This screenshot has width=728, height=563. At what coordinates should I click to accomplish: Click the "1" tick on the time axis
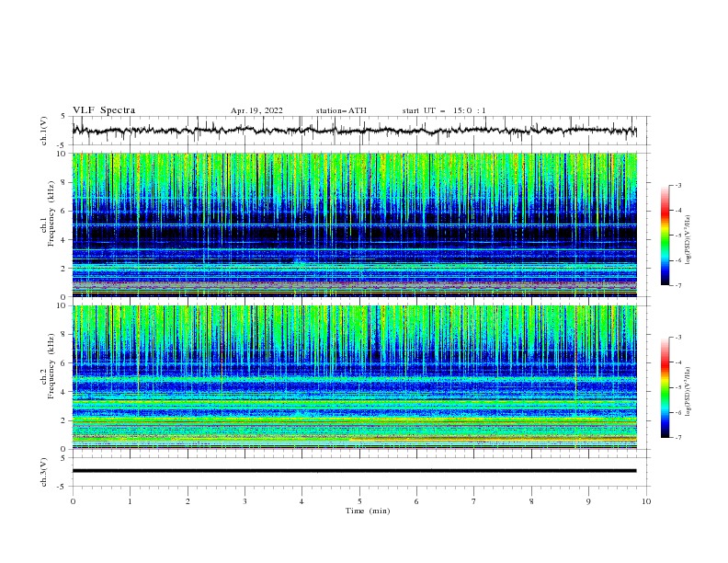coord(130,501)
